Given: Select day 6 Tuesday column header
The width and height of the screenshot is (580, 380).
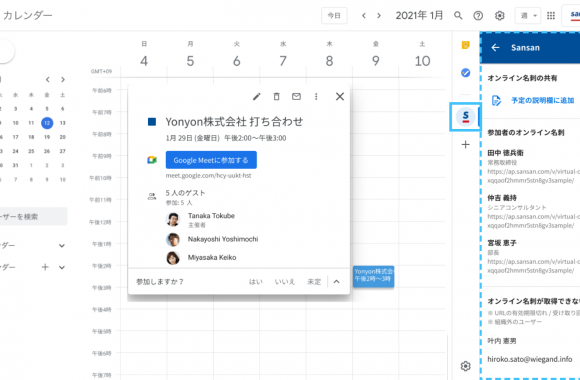Looking at the screenshot, I should [237, 61].
